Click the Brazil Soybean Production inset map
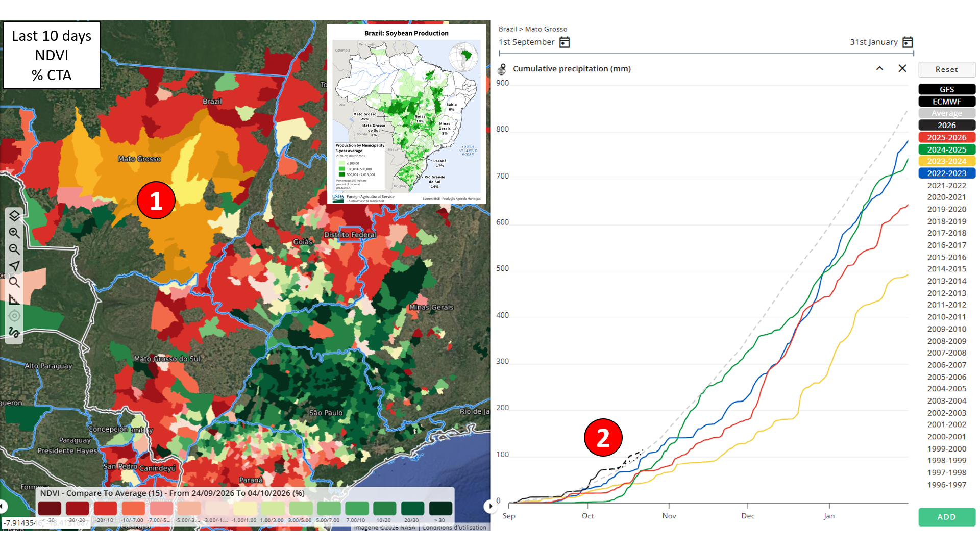The width and height of the screenshot is (980, 551). (x=406, y=114)
